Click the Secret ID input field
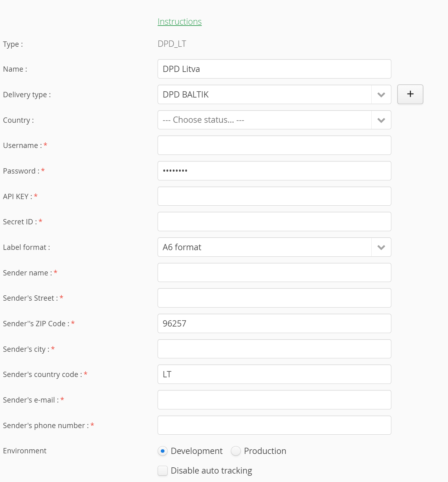This screenshot has height=482, width=448. (x=274, y=222)
